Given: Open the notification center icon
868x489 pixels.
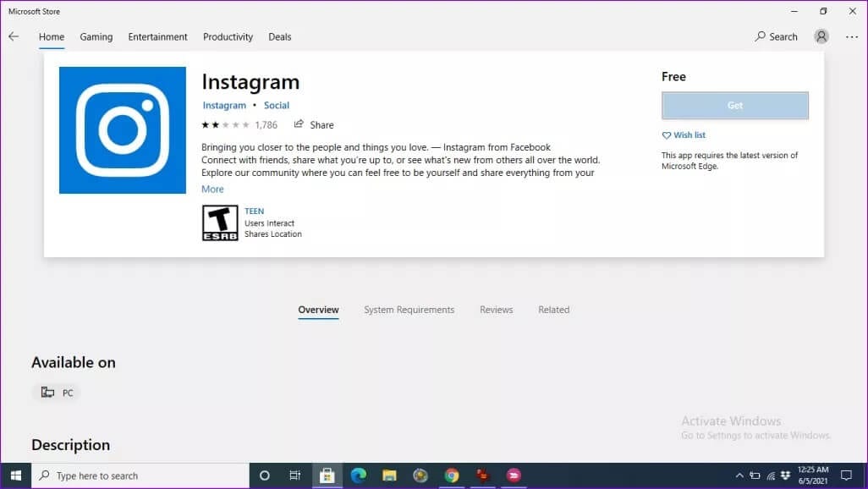Looking at the screenshot, I should click(x=846, y=475).
